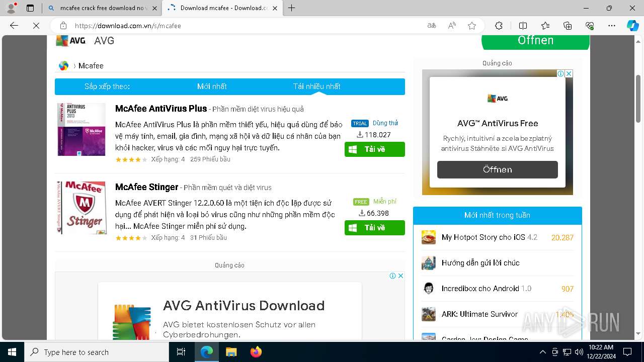Viewport: 644px width, 362px height.
Task: Open ad info icon on banner ad
Action: pyautogui.click(x=393, y=276)
